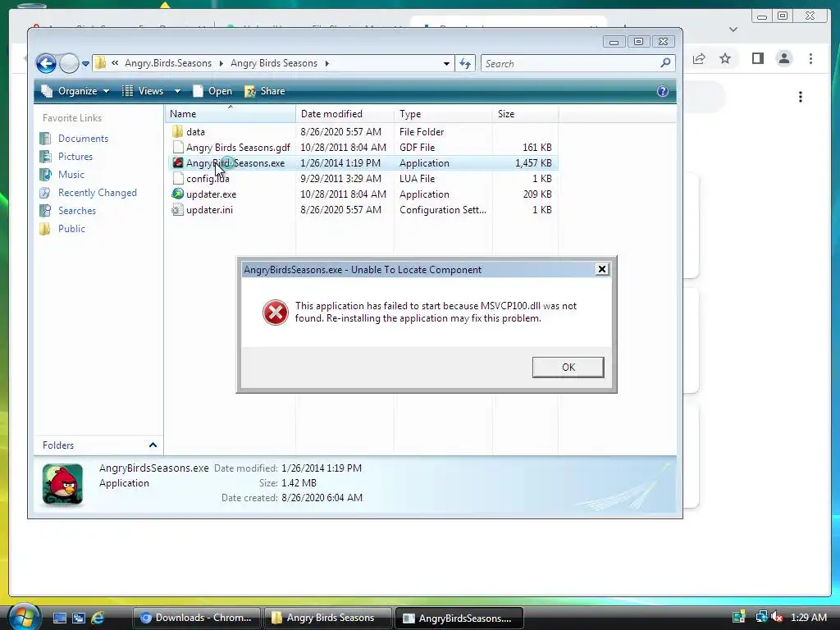840x630 pixels.
Task: Open Documents in Favorite Links
Action: click(x=75, y=138)
